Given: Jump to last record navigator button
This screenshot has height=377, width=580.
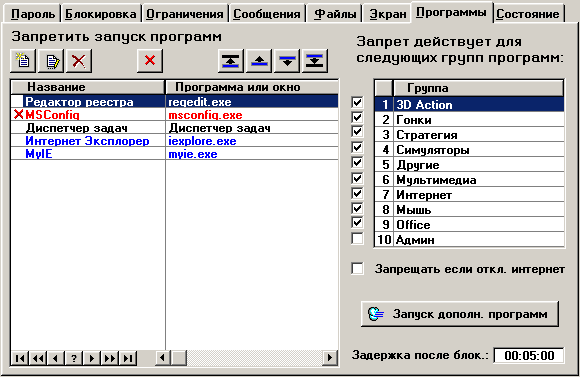Looking at the screenshot, I should point(128,358).
